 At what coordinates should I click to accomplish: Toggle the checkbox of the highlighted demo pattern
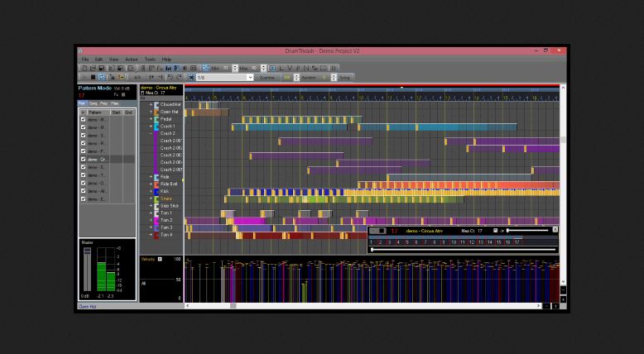pyautogui.click(x=84, y=159)
